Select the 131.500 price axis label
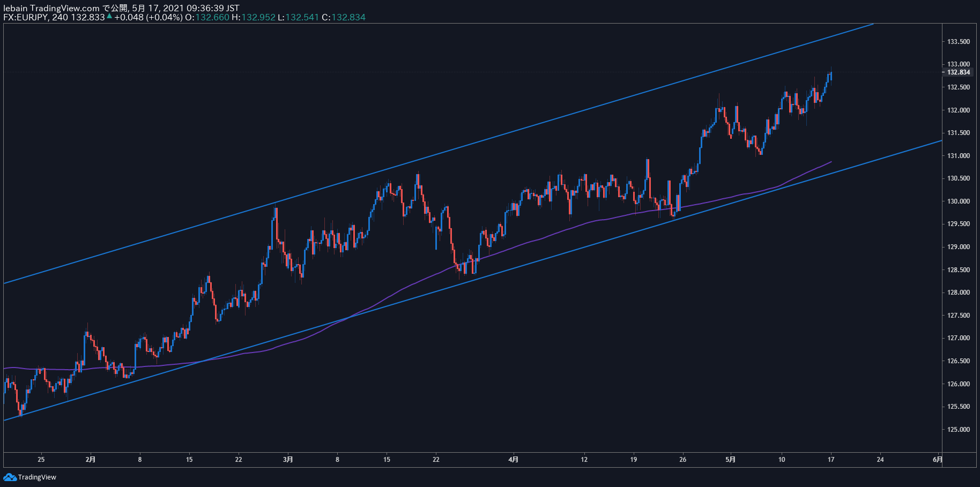This screenshot has height=487, width=980. (x=959, y=133)
